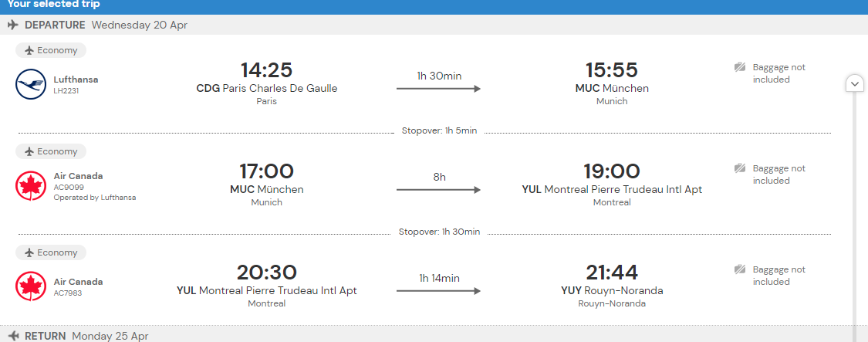Click the vertical scrollbar on the right
The image size is (868, 342).
pyautogui.click(x=855, y=216)
